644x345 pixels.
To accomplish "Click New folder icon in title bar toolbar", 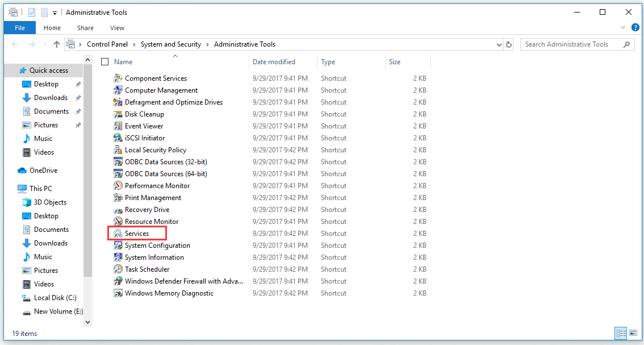I will (44, 13).
